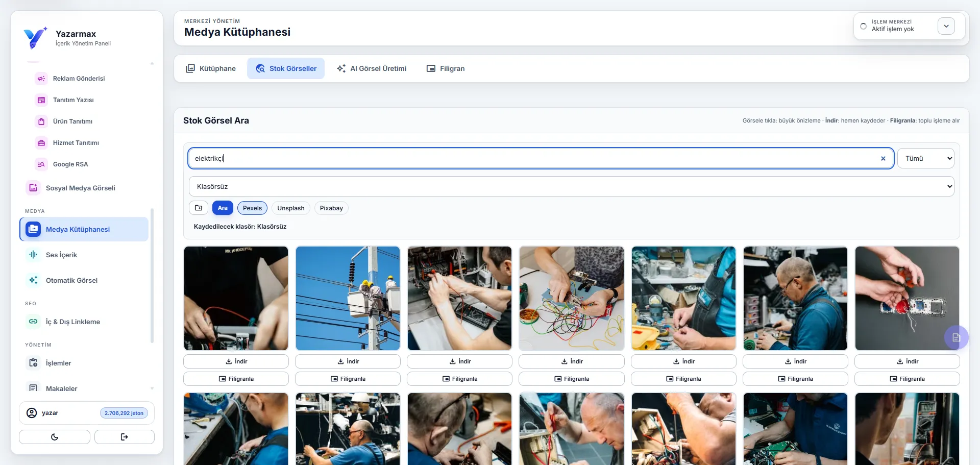Screen dimensions: 980x465
Task: Switch to the AI Görsel Üretimi tab
Action: 372,68
